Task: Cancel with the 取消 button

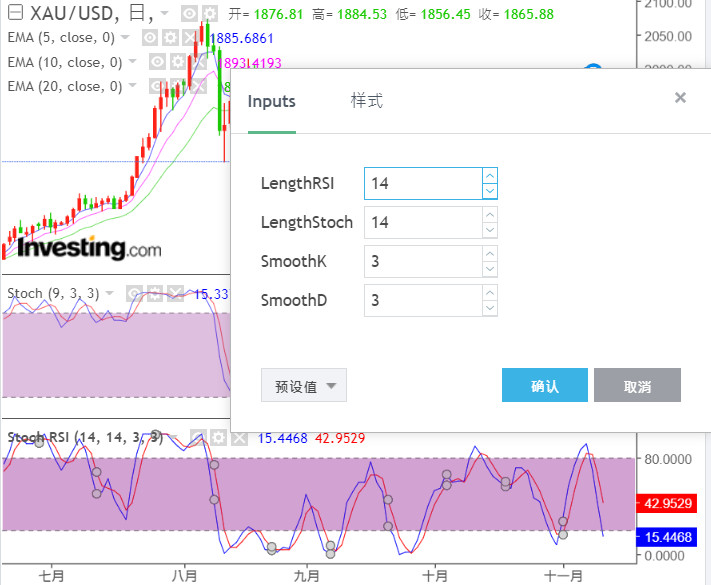Action: (x=637, y=385)
